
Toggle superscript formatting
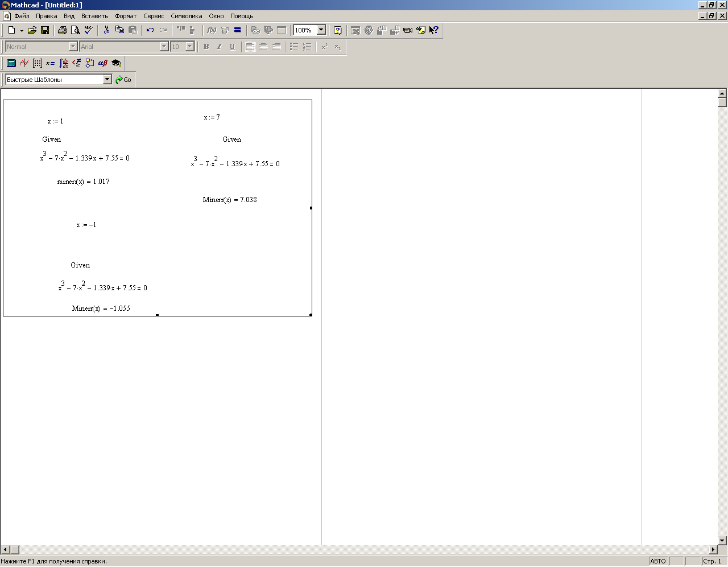[325, 47]
